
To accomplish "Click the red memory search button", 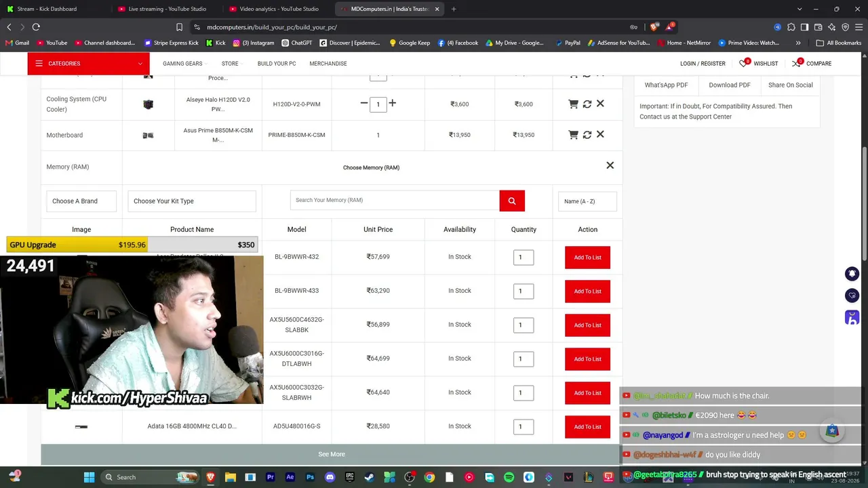I will click(512, 201).
